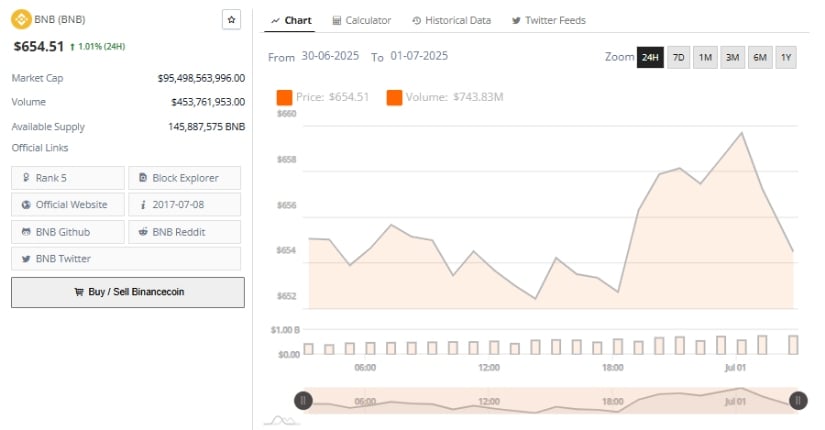Click the Twitter bird icon beside Twitter Feeds
Screen dimensions: 825x430
[x=516, y=21]
